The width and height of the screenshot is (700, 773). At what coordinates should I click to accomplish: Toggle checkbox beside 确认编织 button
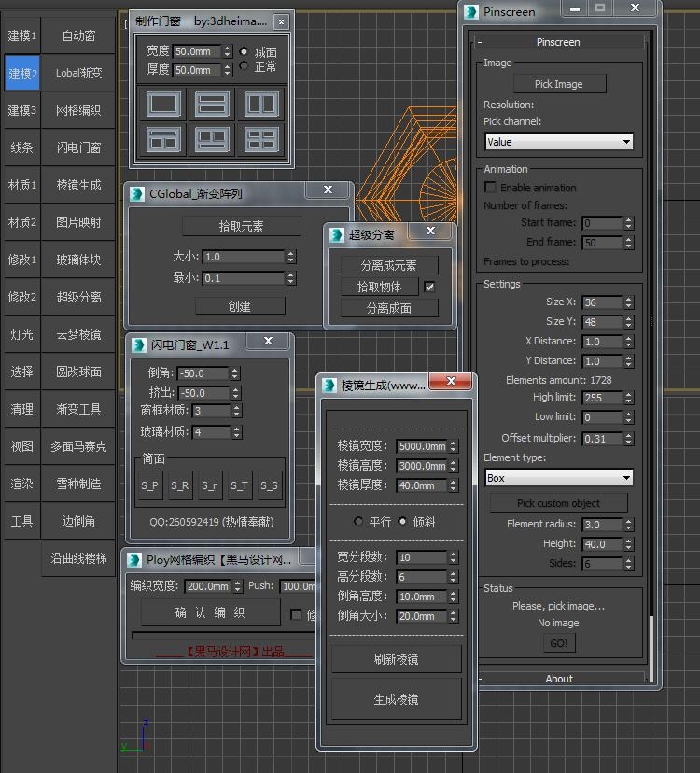point(296,614)
